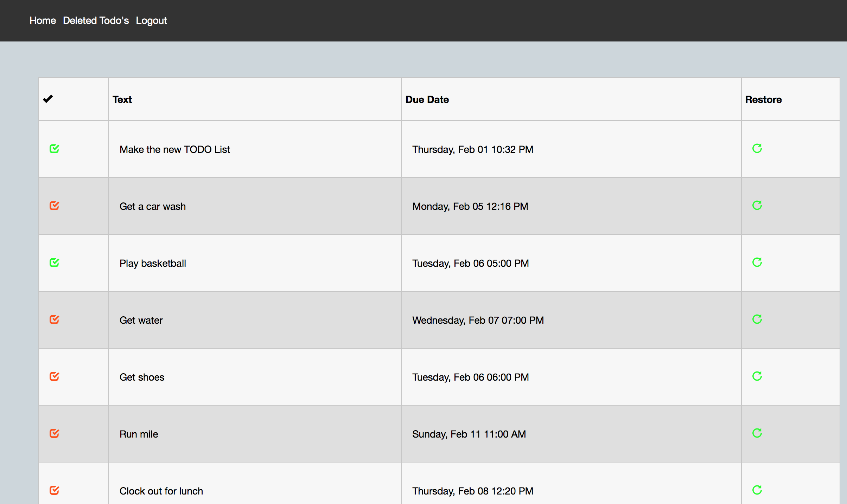Click the Logout link

coord(151,20)
